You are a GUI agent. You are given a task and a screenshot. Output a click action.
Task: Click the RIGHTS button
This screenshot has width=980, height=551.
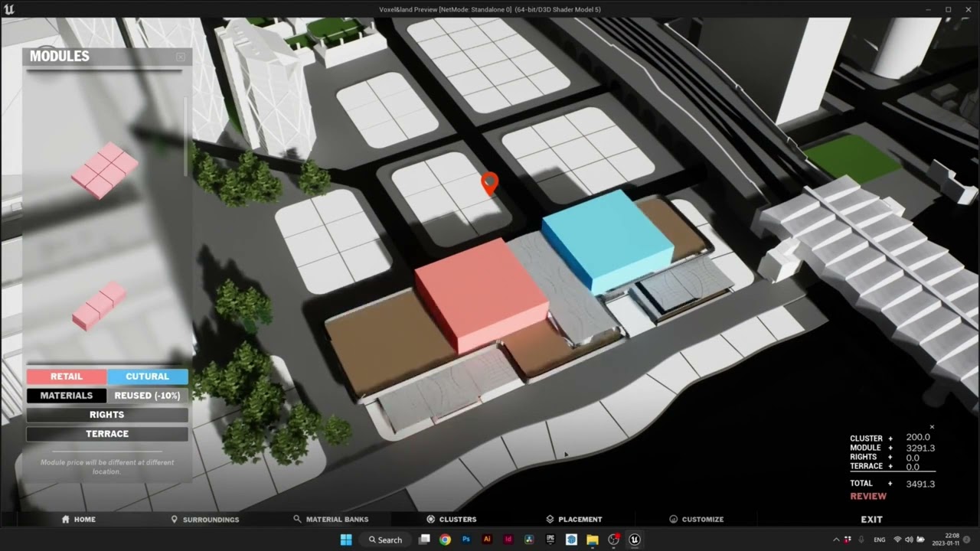point(107,415)
